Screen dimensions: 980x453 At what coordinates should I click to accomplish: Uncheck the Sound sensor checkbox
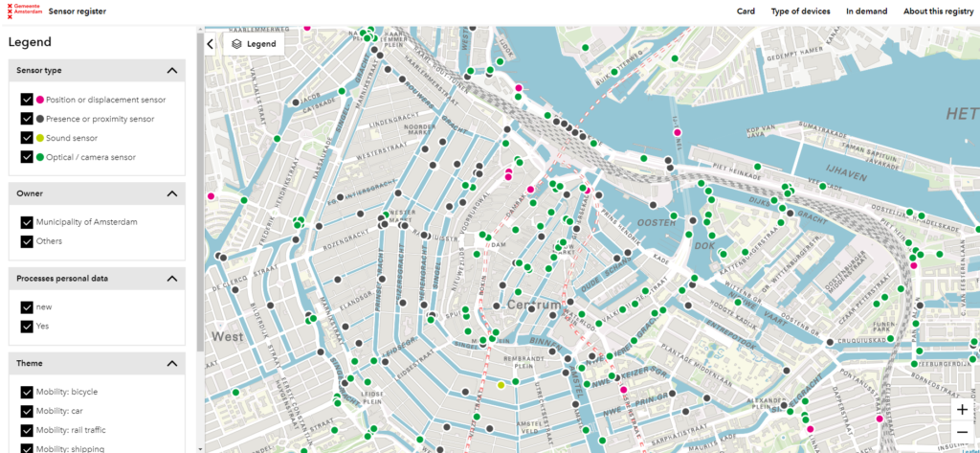(x=27, y=138)
